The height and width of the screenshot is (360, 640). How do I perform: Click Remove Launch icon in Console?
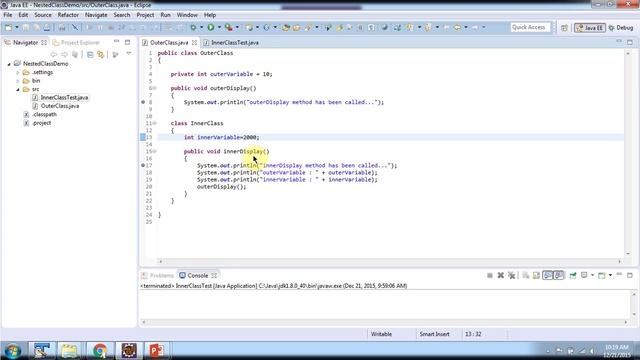(x=500, y=276)
